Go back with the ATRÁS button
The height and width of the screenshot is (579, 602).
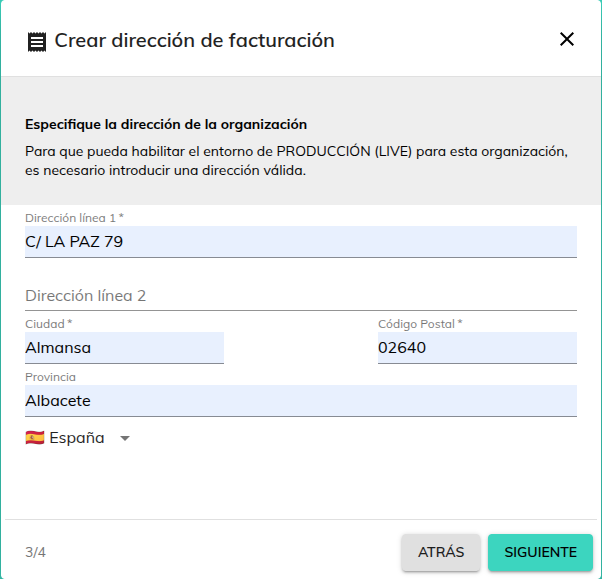pos(441,552)
